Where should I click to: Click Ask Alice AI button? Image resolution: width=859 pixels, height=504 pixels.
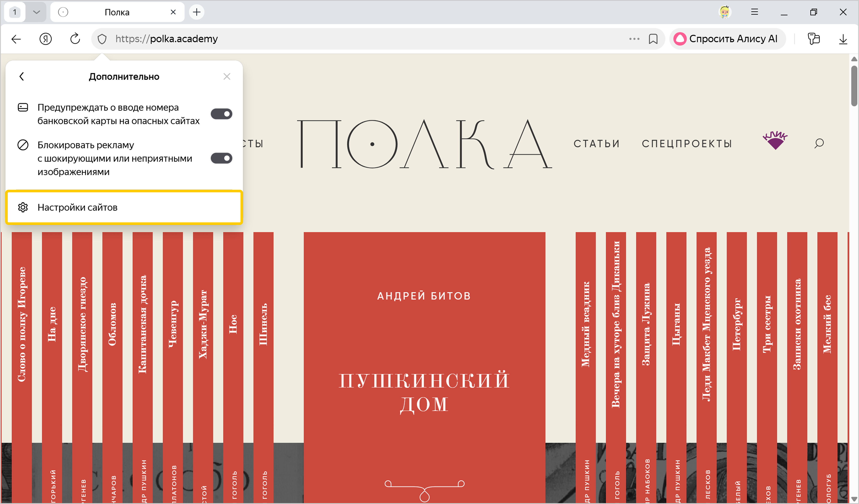coord(727,39)
